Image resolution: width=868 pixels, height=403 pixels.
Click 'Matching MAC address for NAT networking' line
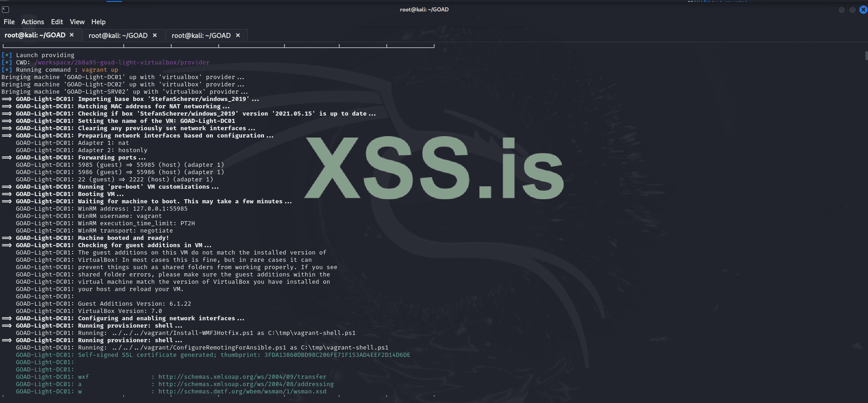coord(116,106)
